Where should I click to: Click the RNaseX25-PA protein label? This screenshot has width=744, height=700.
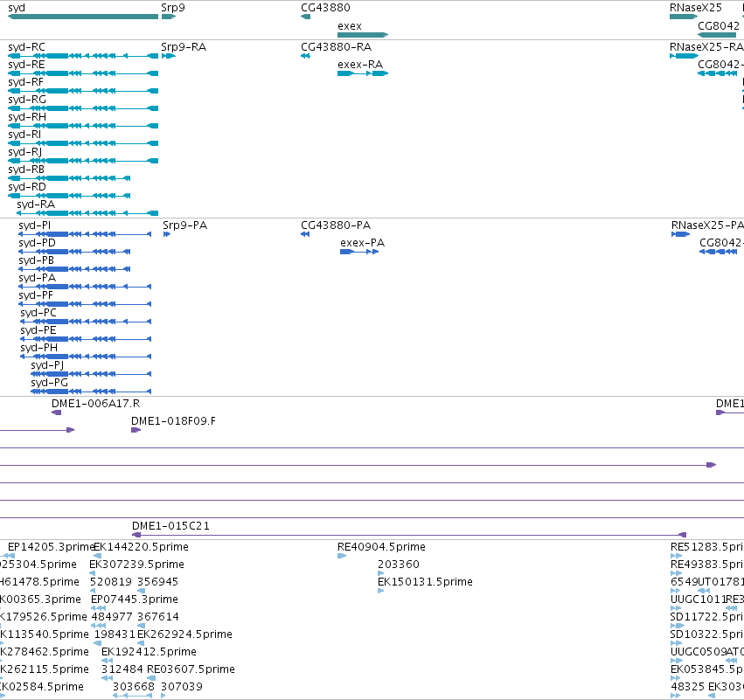[707, 225]
